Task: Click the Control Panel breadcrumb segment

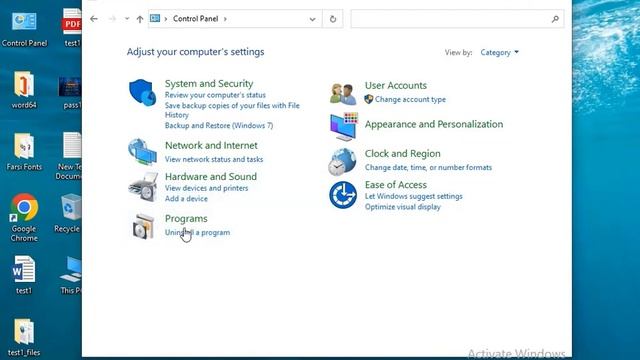Action: click(196, 19)
